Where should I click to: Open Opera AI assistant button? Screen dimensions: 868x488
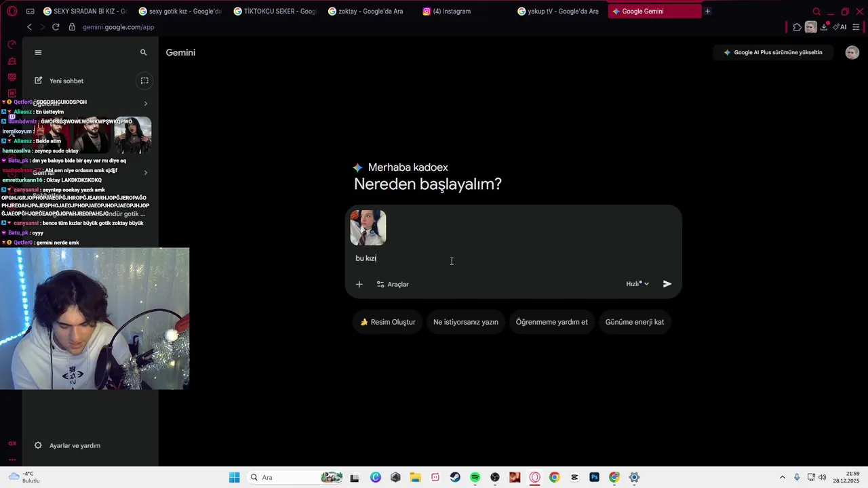point(840,27)
